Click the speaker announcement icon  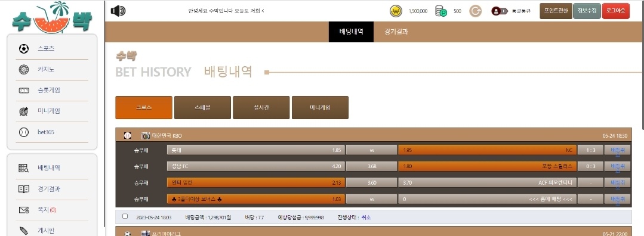(118, 11)
